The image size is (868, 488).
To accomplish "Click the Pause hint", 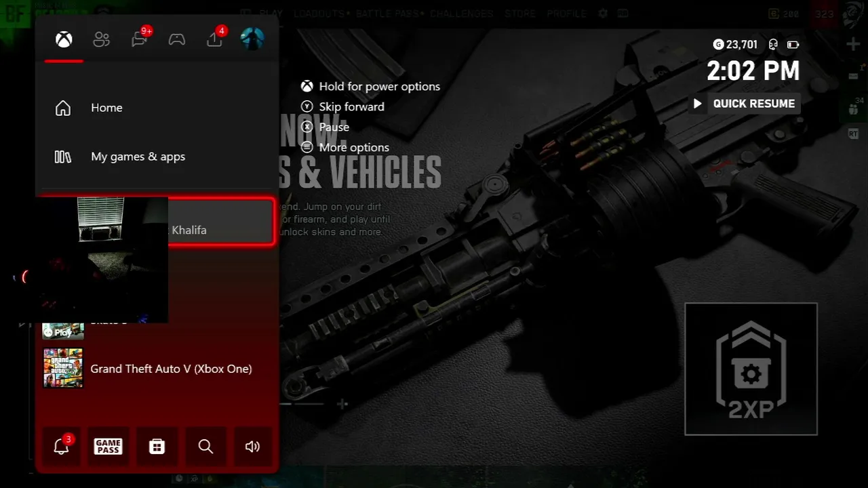I will (x=325, y=127).
